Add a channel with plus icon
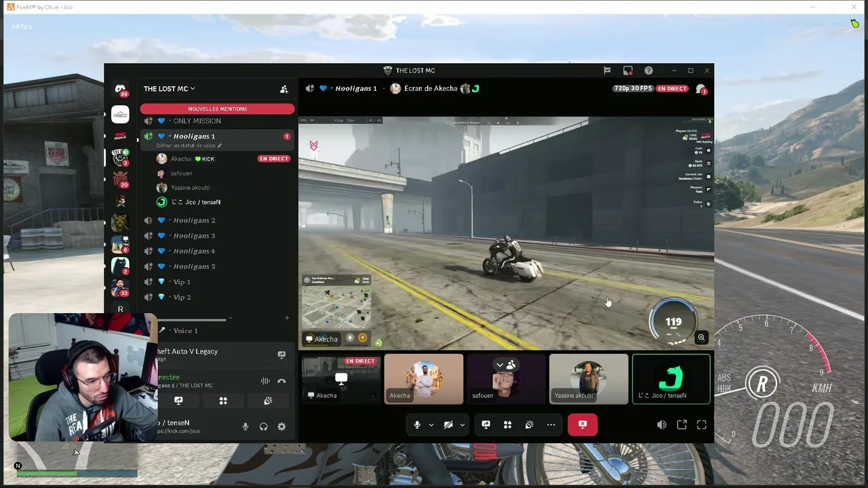 [x=287, y=318]
